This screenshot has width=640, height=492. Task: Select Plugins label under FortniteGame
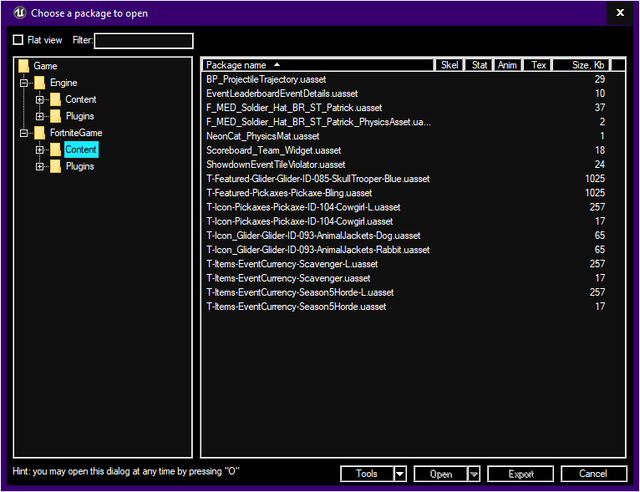coord(80,166)
